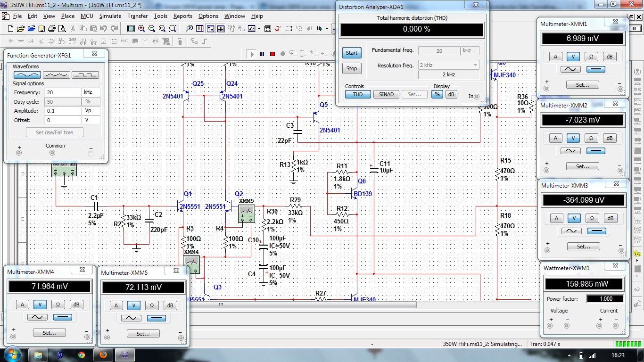
Task: Switch XMM2 multimeter to dB mode
Action: click(610, 138)
